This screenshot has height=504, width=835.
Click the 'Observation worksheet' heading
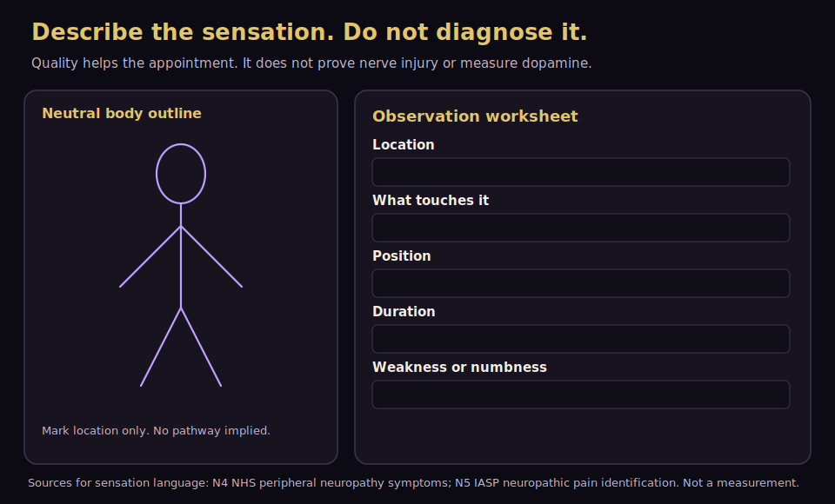coord(475,116)
